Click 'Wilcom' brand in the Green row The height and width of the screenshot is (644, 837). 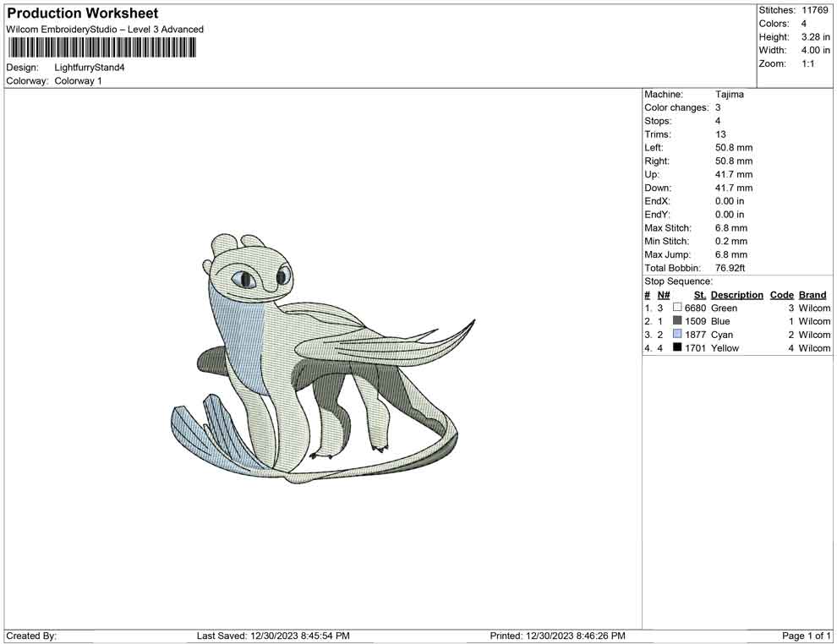click(814, 308)
